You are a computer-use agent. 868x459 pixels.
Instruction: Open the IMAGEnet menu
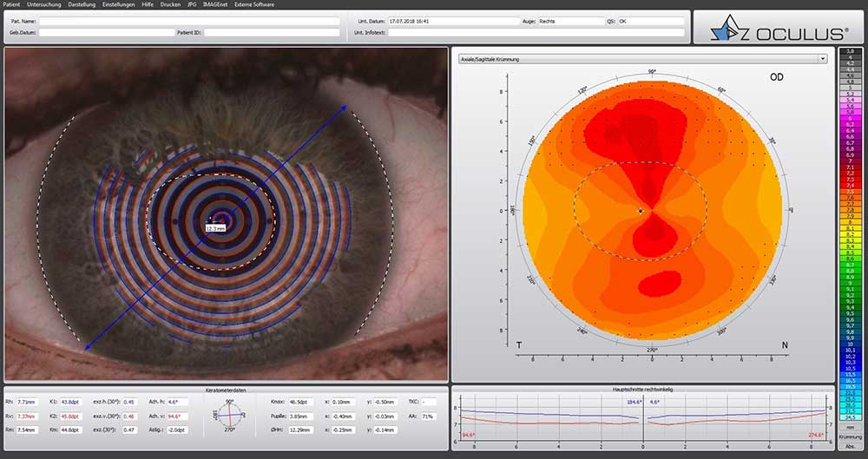coord(215,3)
